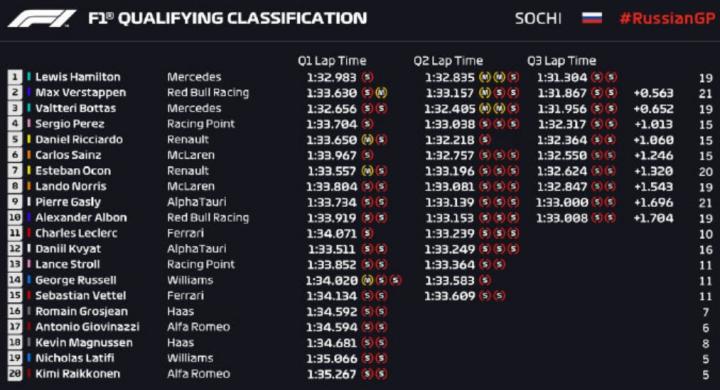This screenshot has width=720, height=390.
Task: Click Charles Leclerc's Ferrari team name
Action: pos(186,233)
